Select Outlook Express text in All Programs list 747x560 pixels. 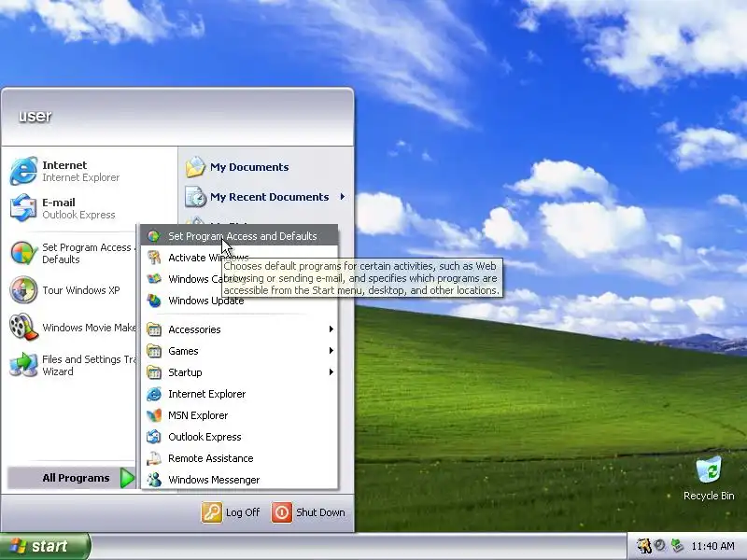[204, 437]
